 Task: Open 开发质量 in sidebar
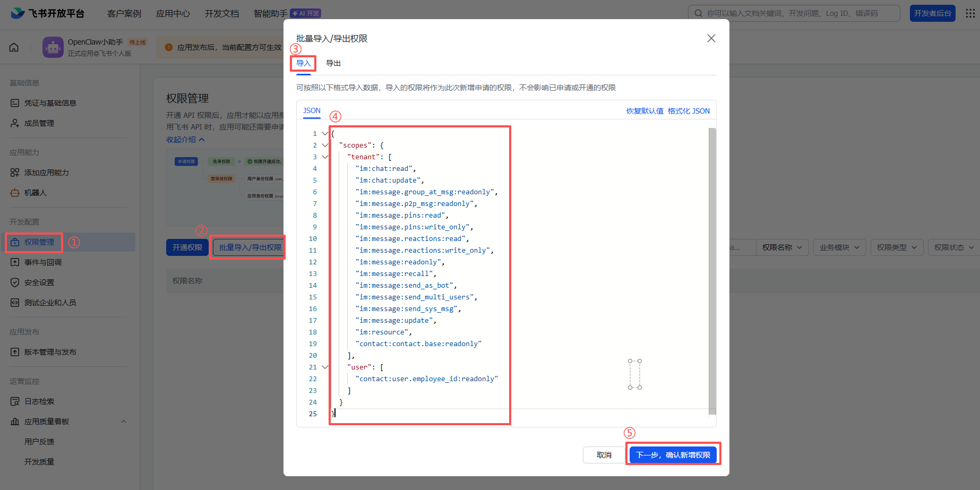pyautogui.click(x=39, y=462)
